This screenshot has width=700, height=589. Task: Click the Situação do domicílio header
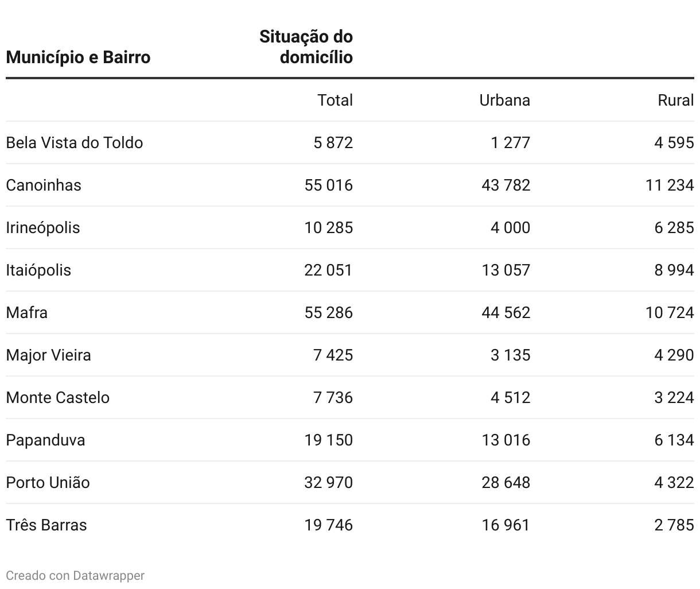point(306,47)
